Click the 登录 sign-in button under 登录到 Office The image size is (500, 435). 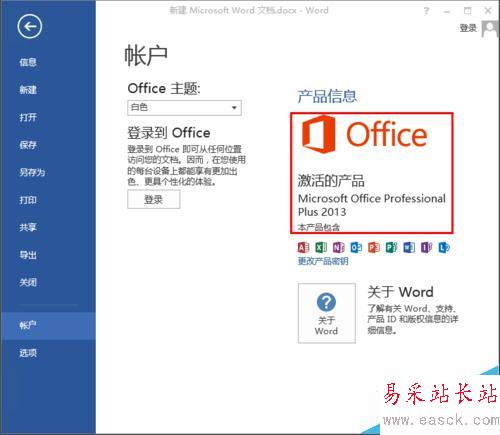point(154,199)
